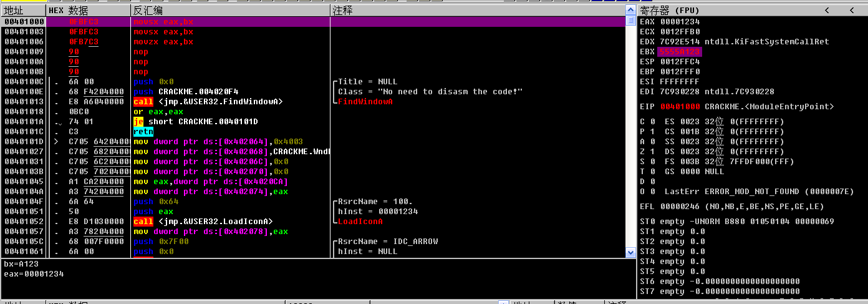The height and width of the screenshot is (304, 868).
Task: Select the push 0x64 instruction
Action: point(156,202)
